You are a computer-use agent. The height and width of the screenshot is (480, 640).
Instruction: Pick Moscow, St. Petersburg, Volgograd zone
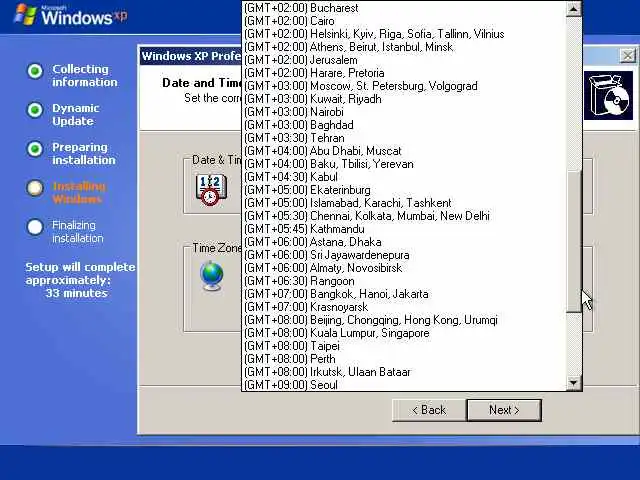[404, 86]
